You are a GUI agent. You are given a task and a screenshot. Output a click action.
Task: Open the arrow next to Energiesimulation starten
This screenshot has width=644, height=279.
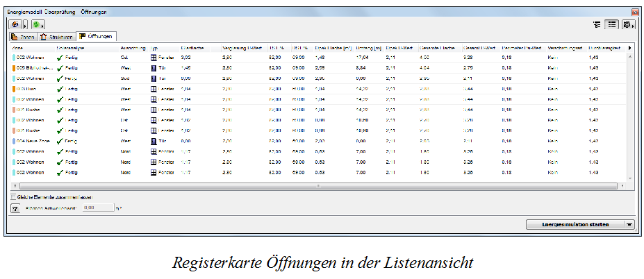(x=629, y=224)
